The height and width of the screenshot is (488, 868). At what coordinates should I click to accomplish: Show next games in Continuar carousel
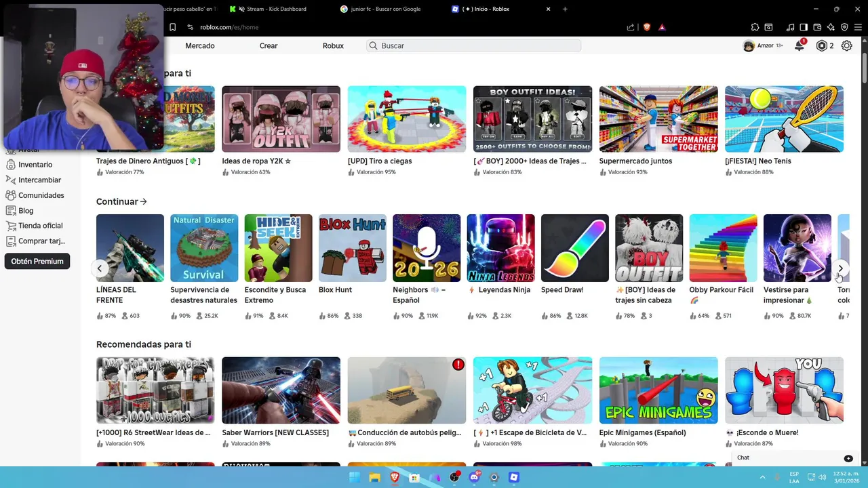(840, 268)
